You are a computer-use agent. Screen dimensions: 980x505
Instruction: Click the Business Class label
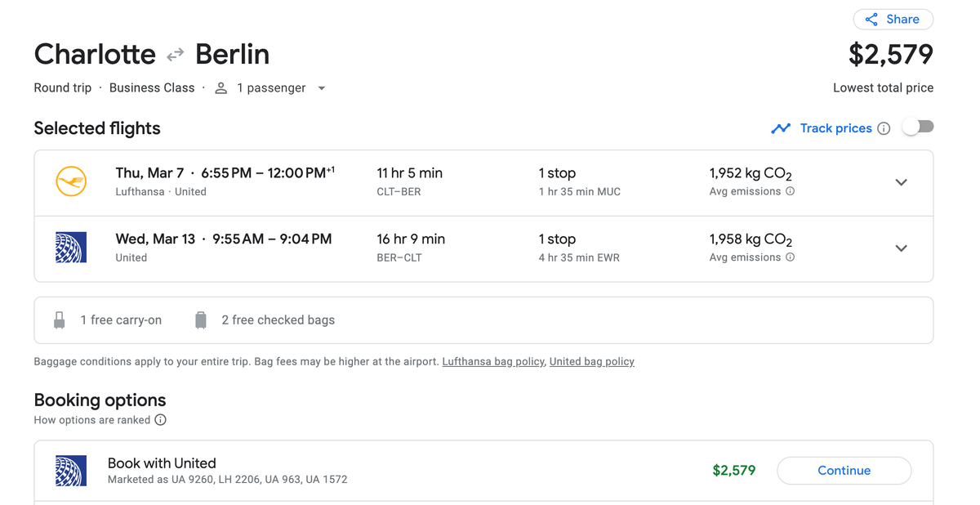[152, 87]
